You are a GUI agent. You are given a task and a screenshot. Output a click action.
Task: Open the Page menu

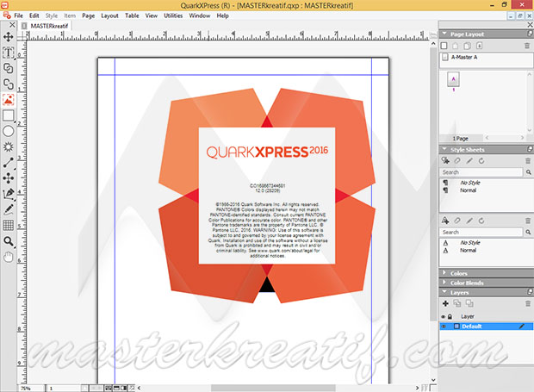(88, 16)
